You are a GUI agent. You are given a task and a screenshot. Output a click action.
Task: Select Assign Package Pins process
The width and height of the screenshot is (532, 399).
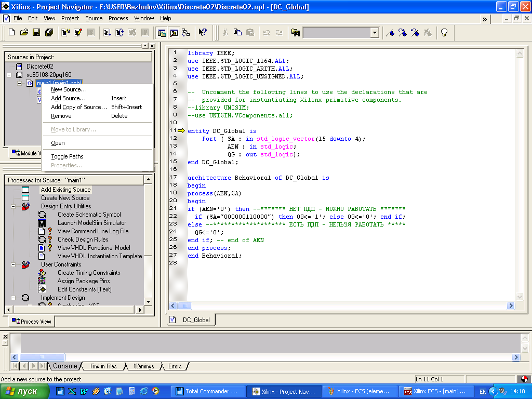(x=84, y=281)
